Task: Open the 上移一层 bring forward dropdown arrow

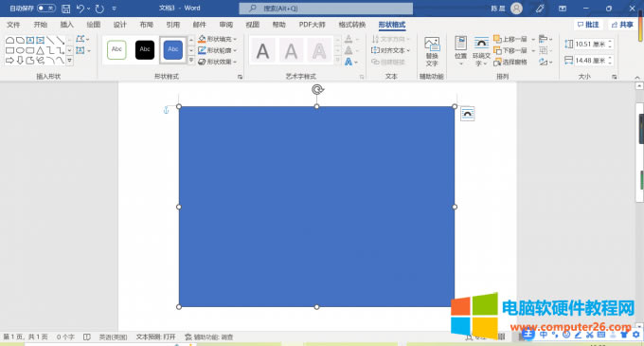Action: click(533, 40)
